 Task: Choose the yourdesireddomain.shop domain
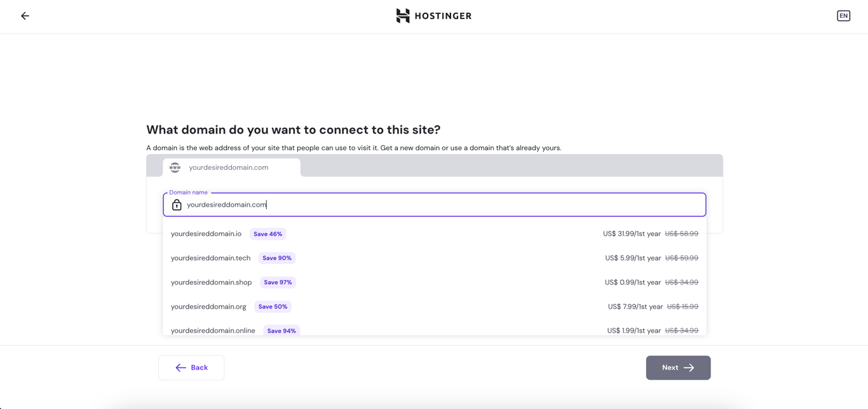point(211,282)
